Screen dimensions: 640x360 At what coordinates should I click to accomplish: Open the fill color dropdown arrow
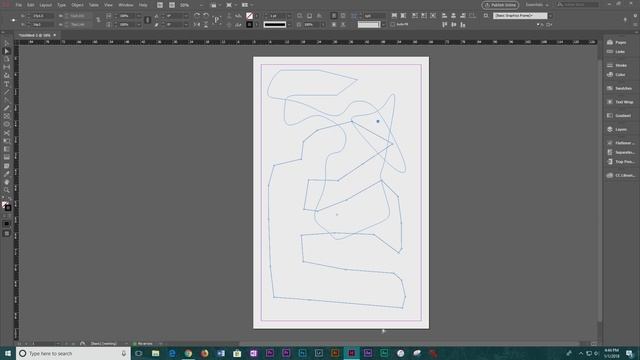[x=256, y=16]
